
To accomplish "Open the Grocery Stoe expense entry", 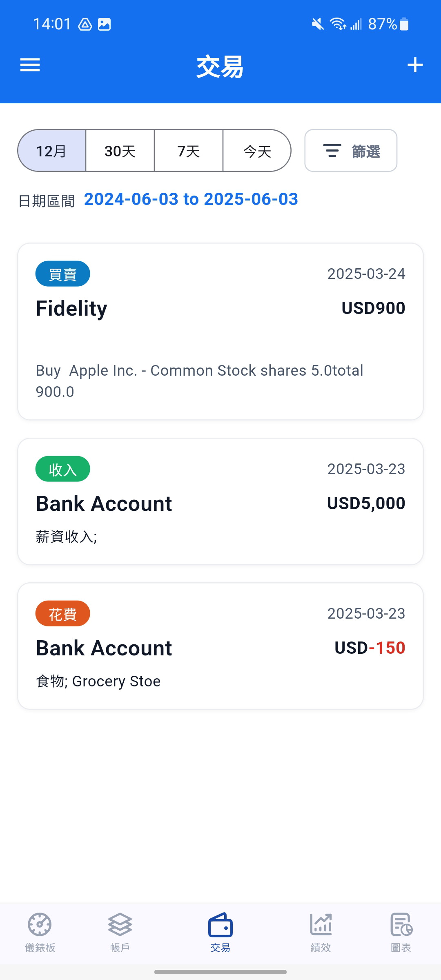I will (x=220, y=646).
